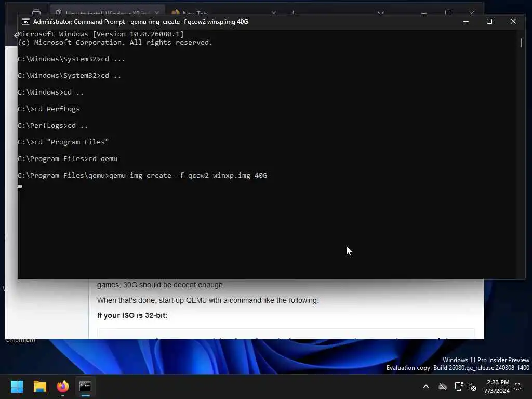Minimize the Command Prompt window
The image size is (532, 399).
tap(466, 22)
